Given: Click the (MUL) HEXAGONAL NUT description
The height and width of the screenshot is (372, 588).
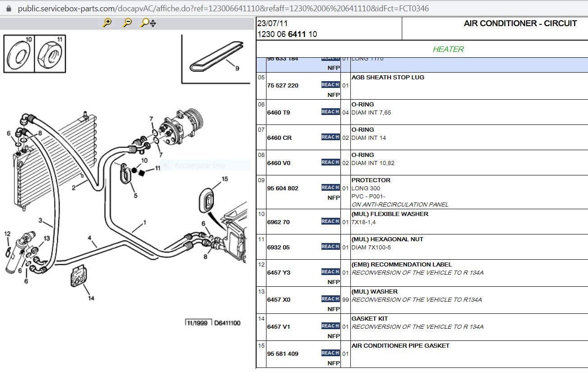Looking at the screenshot, I should click(x=387, y=239).
